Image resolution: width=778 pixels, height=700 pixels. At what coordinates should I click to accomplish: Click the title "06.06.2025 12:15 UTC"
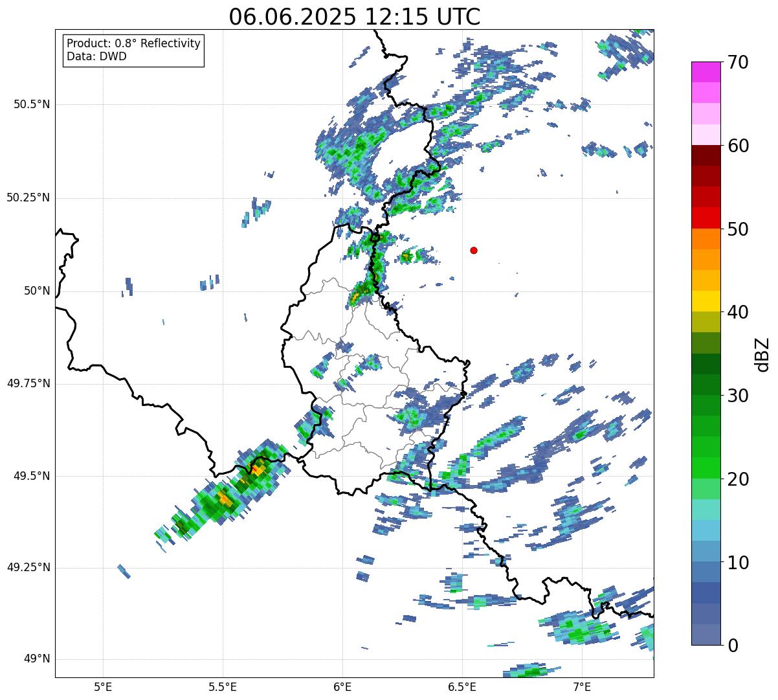click(x=355, y=17)
